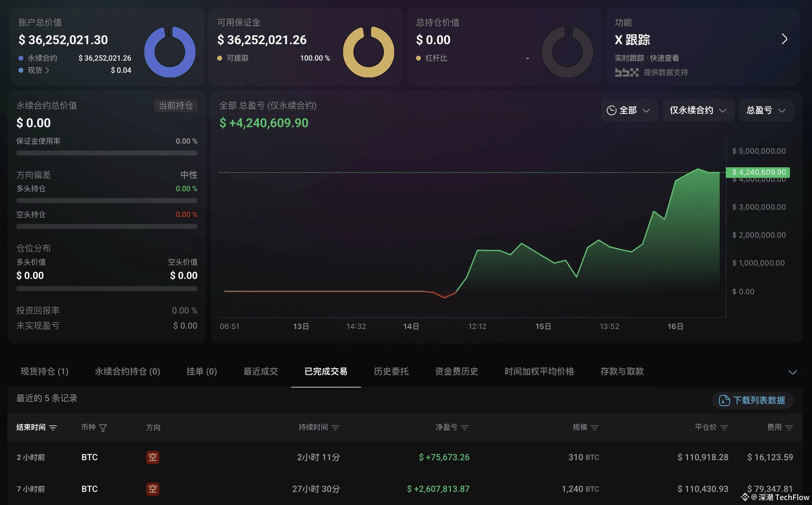Image resolution: width=812 pixels, height=505 pixels.
Task: Click the 保证金使用率 progress bar
Action: (x=107, y=153)
